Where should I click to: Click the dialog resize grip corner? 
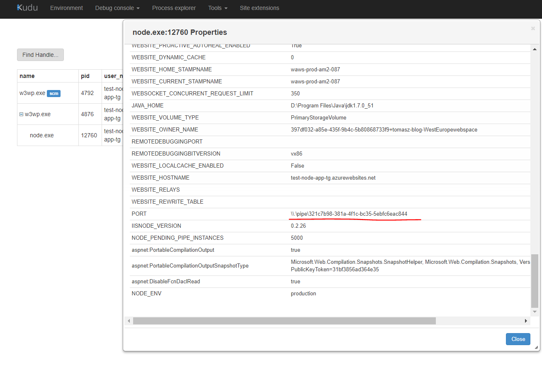pos(536,348)
